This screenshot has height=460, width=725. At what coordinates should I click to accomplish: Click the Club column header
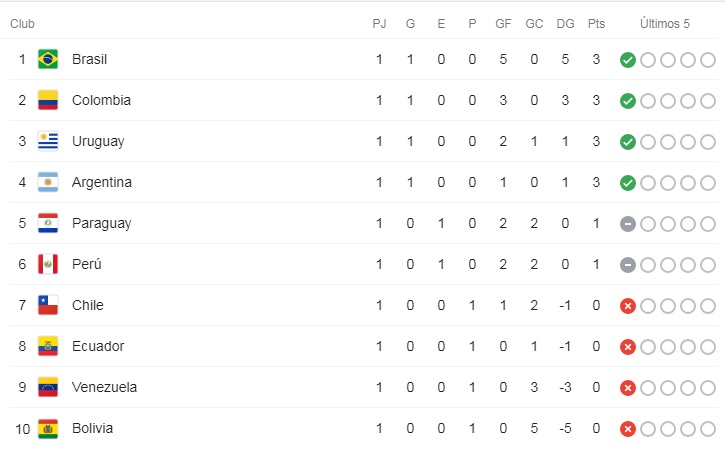(22, 24)
